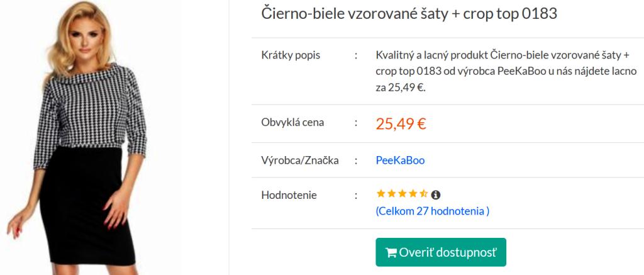Click the orange 25,49 € price
This screenshot has height=275, width=644.
(x=401, y=123)
